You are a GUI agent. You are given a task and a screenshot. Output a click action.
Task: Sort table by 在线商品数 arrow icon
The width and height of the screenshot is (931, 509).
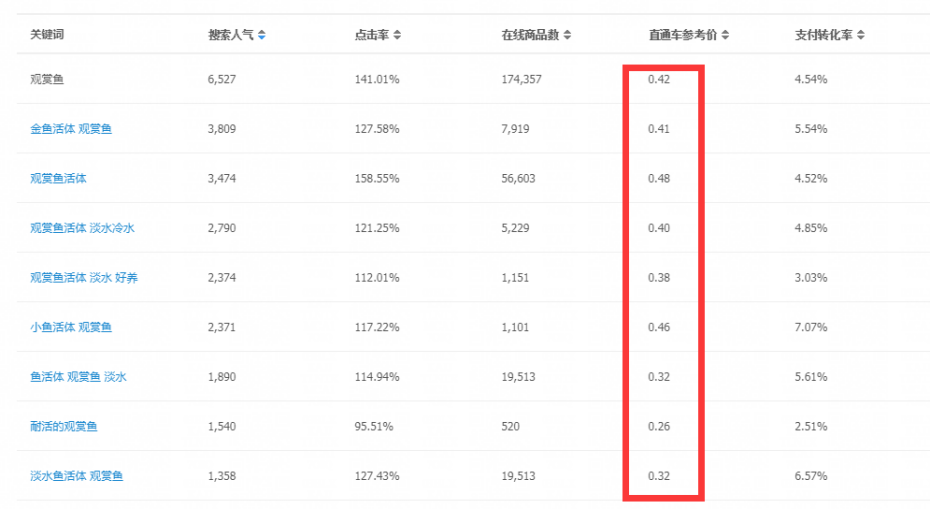567,35
